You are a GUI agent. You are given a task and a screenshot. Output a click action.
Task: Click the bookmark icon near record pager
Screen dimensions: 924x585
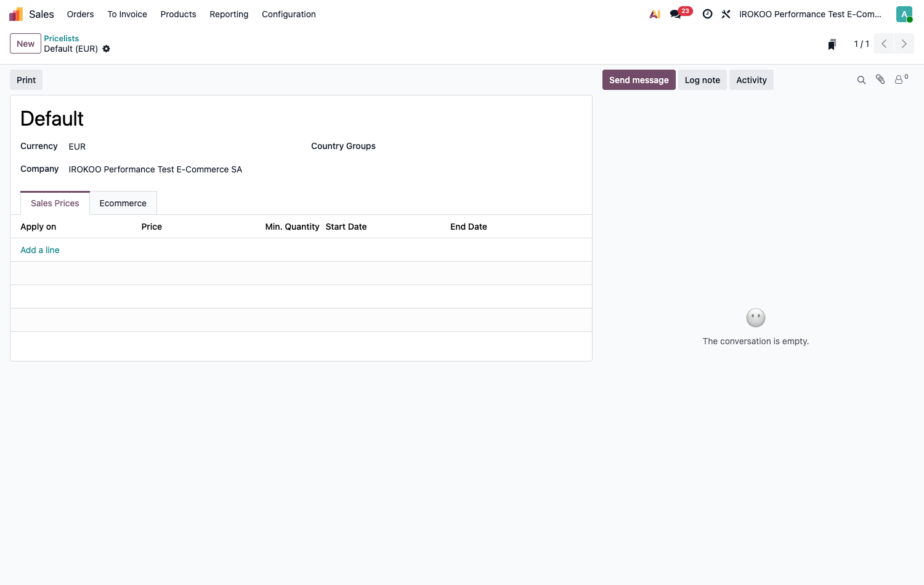coord(832,44)
